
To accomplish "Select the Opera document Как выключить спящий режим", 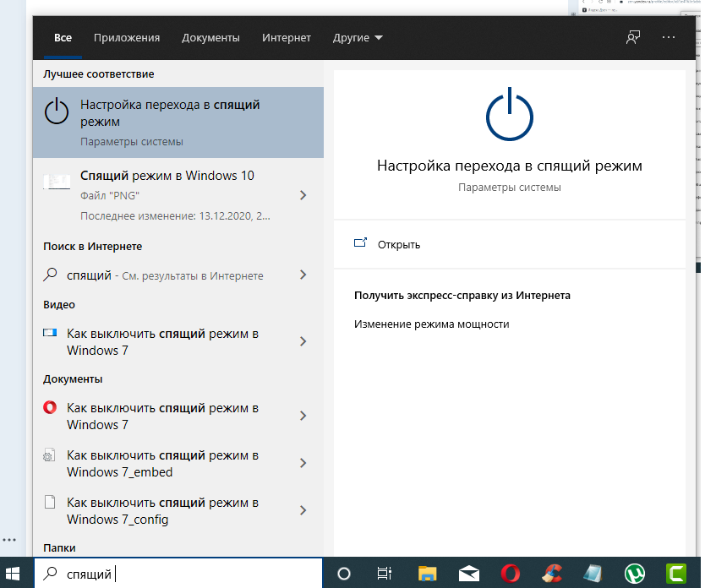I will (x=178, y=416).
